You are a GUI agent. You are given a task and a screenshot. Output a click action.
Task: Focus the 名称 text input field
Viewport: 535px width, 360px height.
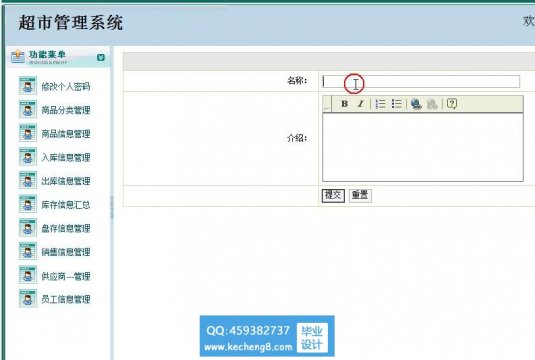coord(421,82)
